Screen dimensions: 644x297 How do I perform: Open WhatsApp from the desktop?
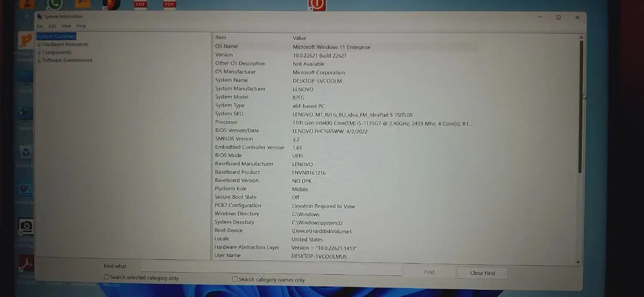click(x=55, y=4)
